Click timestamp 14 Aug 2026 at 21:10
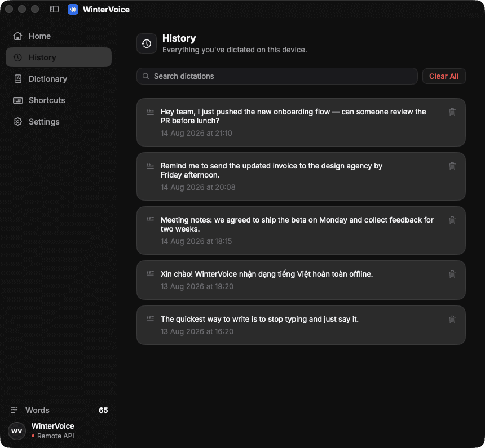Viewport: 485px width, 448px height. point(196,133)
